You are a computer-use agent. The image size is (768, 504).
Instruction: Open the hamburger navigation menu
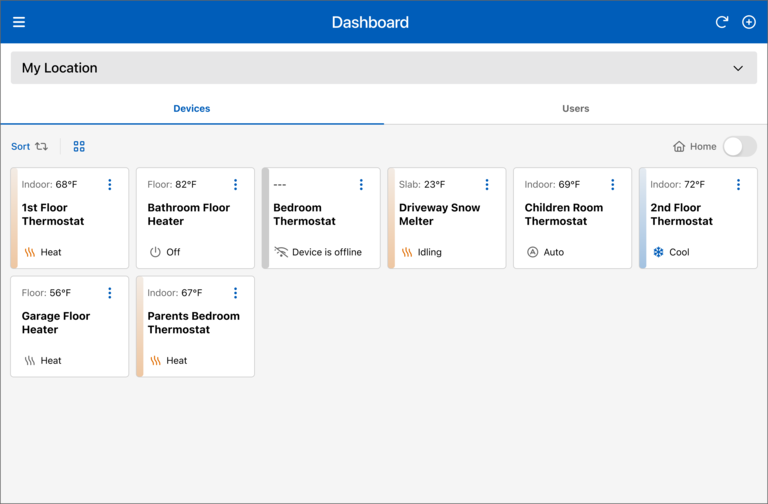point(19,22)
